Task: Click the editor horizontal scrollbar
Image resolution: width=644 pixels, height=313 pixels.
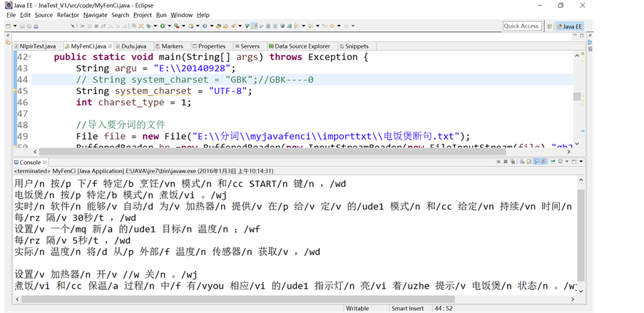Action: pos(285,151)
